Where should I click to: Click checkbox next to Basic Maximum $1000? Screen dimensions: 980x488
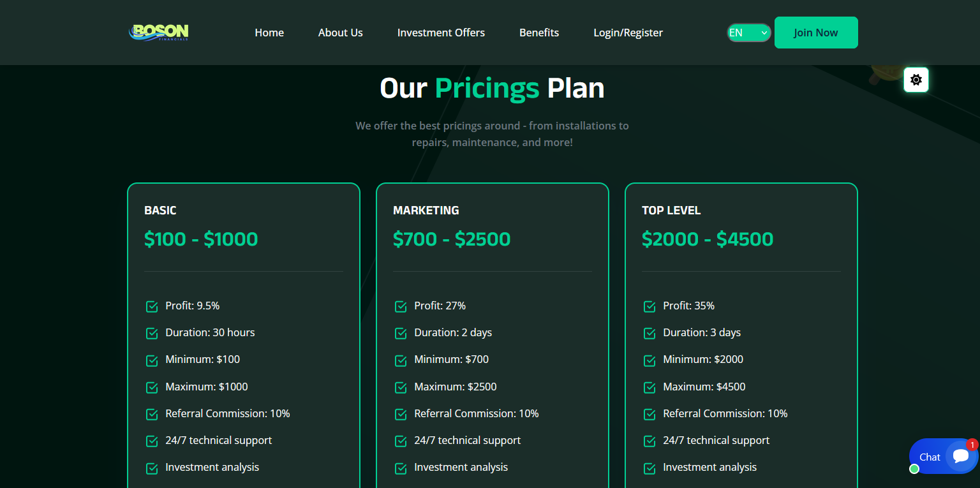point(152,387)
